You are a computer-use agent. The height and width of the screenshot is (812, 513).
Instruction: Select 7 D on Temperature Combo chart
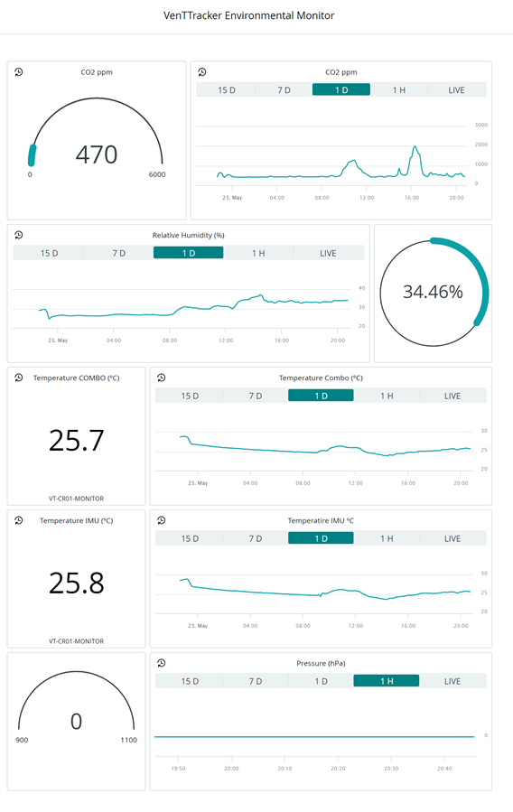(x=256, y=396)
